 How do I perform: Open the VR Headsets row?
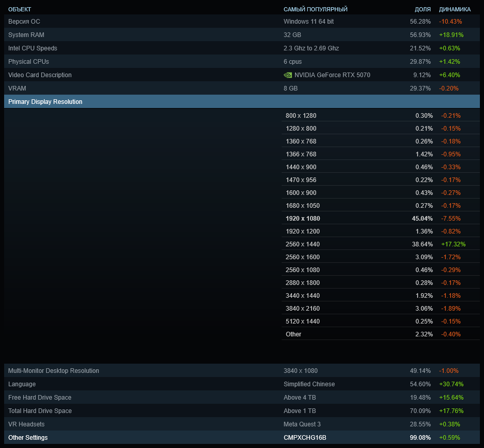(x=242, y=424)
